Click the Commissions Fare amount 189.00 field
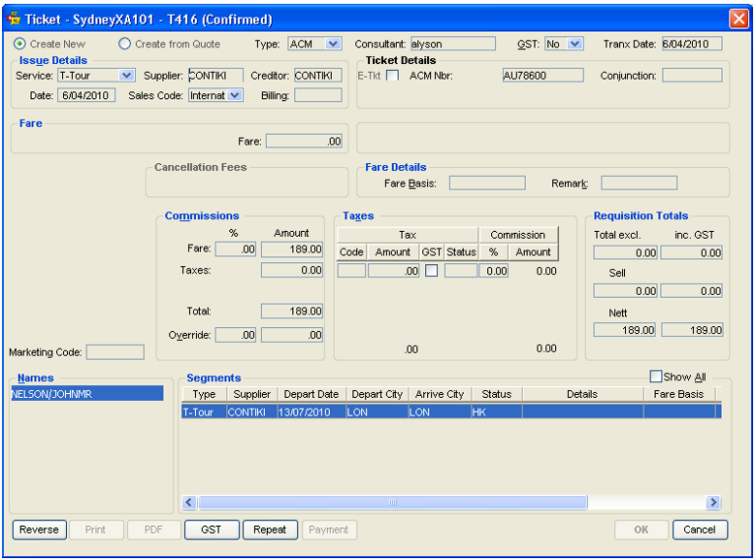The height and width of the screenshot is (560, 755). pos(292,248)
